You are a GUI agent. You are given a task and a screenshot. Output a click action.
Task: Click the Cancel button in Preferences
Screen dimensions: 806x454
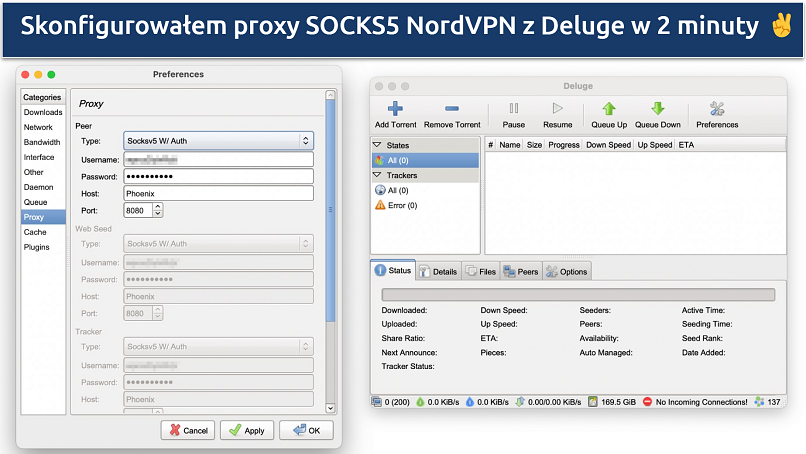tap(187, 430)
